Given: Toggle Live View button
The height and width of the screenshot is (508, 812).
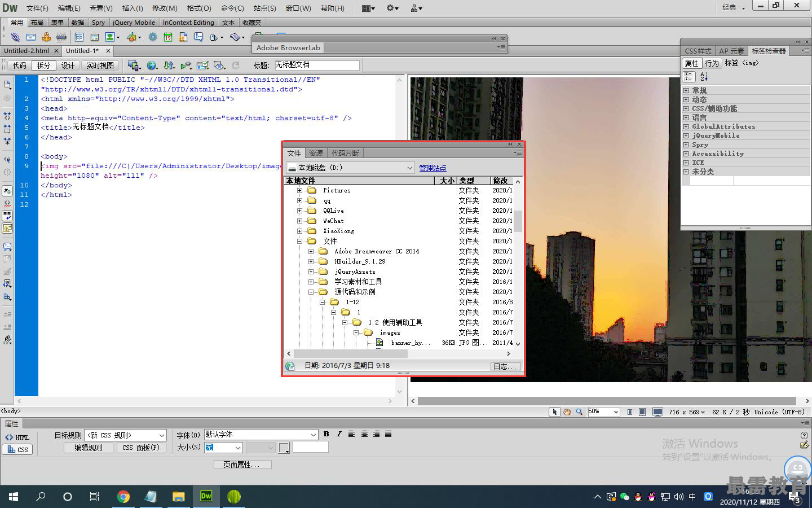Looking at the screenshot, I should tap(100, 65).
